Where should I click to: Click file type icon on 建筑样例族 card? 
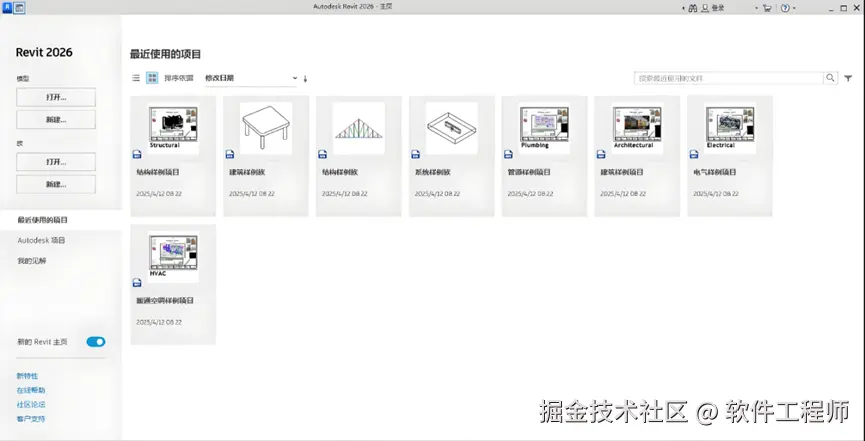click(229, 155)
